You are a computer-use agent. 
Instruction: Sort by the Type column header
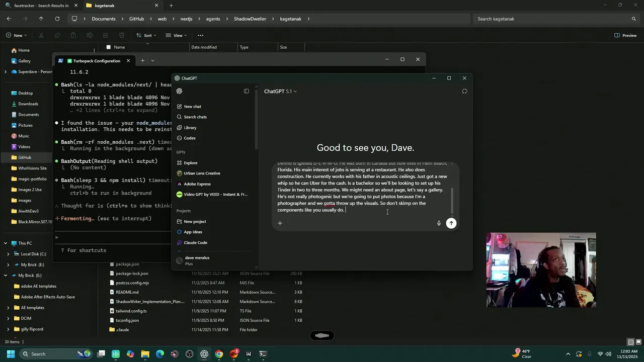click(x=244, y=47)
